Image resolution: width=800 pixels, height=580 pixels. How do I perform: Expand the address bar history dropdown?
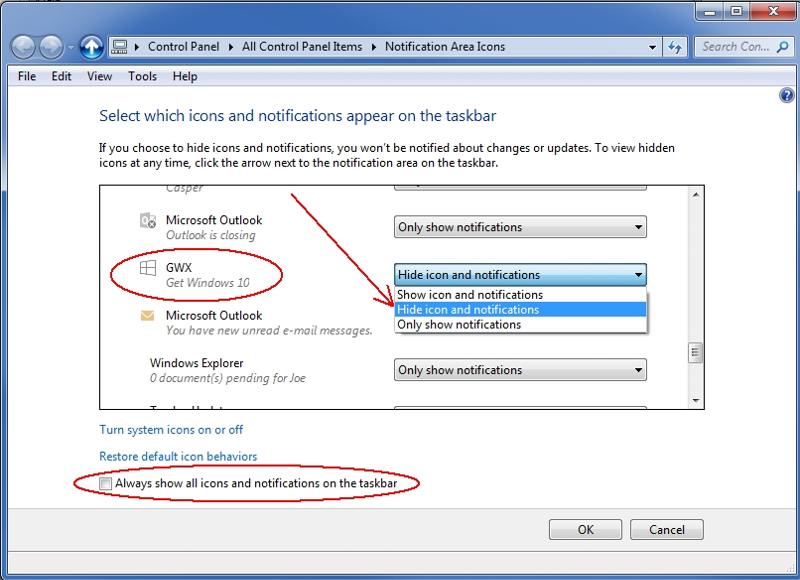point(653,47)
